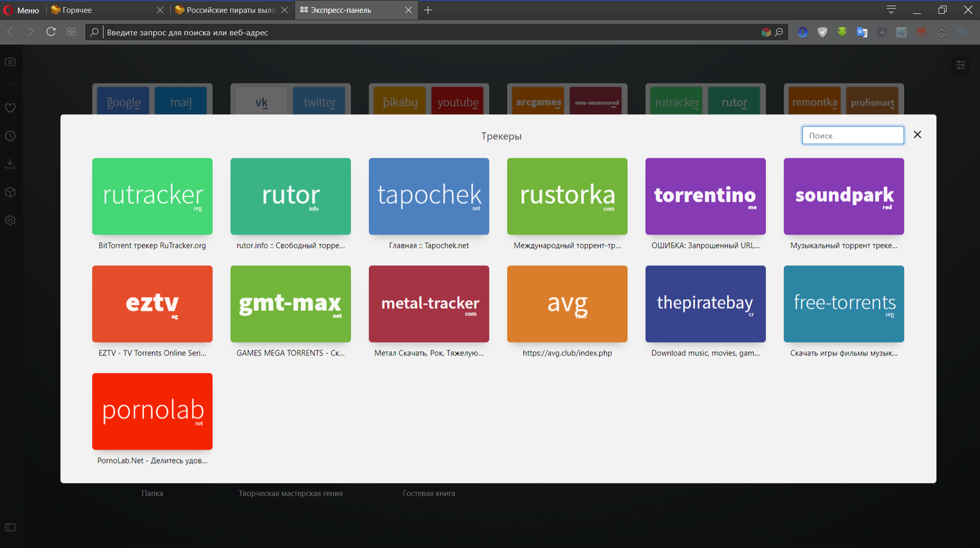Open Speed Dial grid icon in toolbar

(x=72, y=31)
